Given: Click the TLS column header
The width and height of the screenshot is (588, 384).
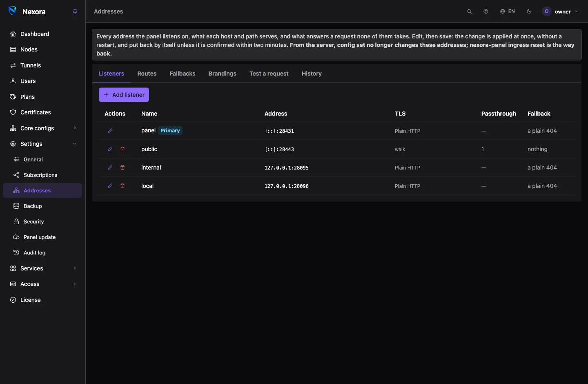Looking at the screenshot, I should pyautogui.click(x=400, y=114).
